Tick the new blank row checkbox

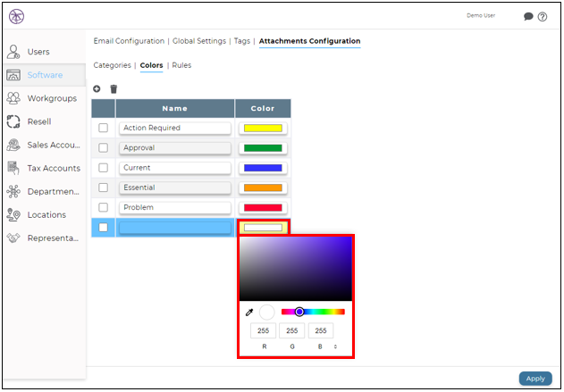pyautogui.click(x=103, y=228)
